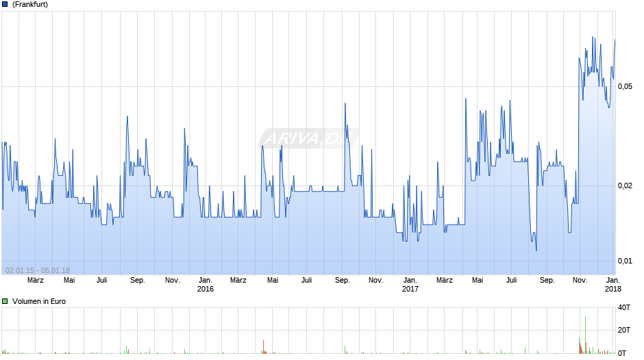Click the 40T volume axis label
Screen dimensions: 644x360
tap(624, 307)
